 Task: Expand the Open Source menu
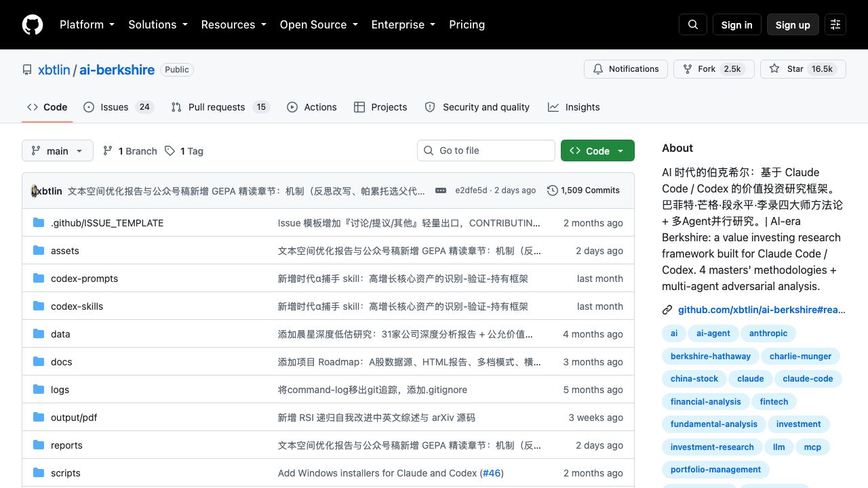pyautogui.click(x=319, y=24)
